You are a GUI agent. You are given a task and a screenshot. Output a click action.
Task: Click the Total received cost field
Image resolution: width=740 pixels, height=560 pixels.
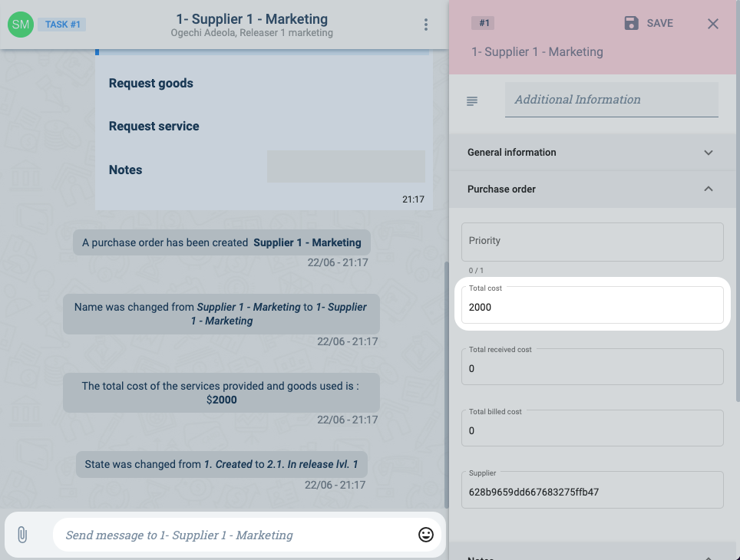[x=592, y=367]
